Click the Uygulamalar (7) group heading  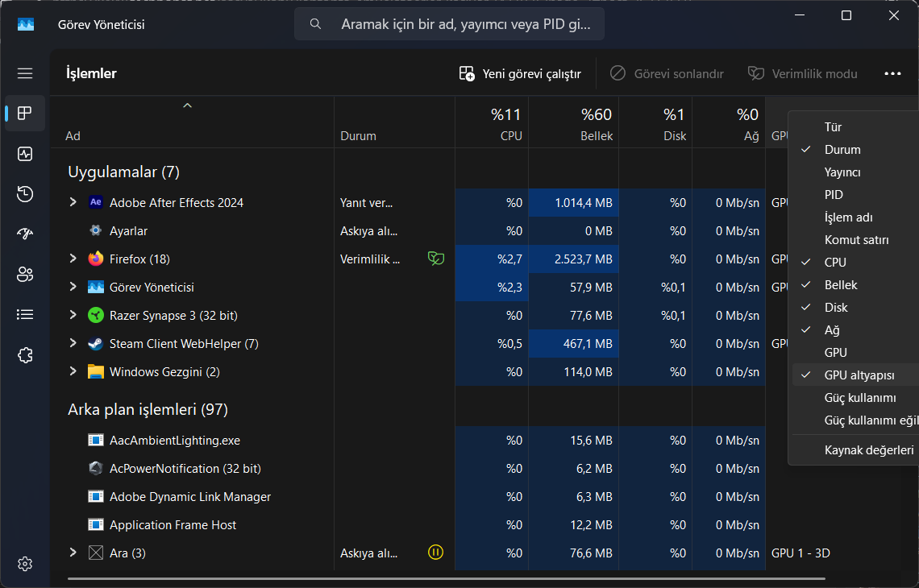[123, 172]
